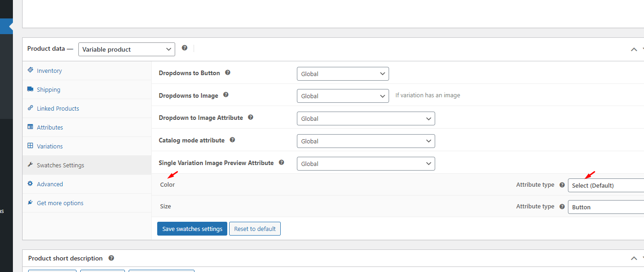Click help icon for Color attribute type

click(x=562, y=185)
